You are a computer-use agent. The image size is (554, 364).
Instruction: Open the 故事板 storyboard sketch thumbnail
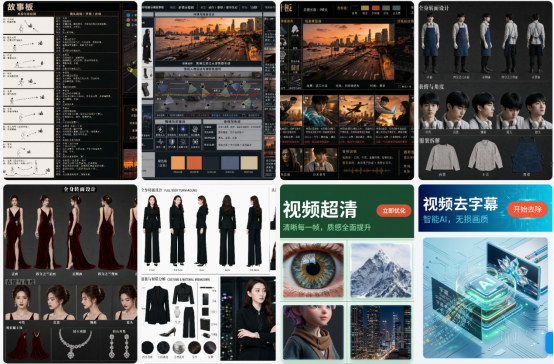(70, 90)
